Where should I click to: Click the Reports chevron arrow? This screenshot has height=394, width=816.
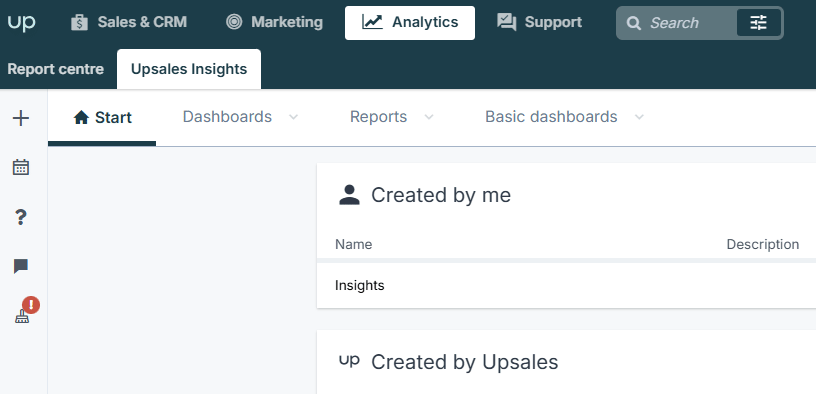click(x=429, y=117)
